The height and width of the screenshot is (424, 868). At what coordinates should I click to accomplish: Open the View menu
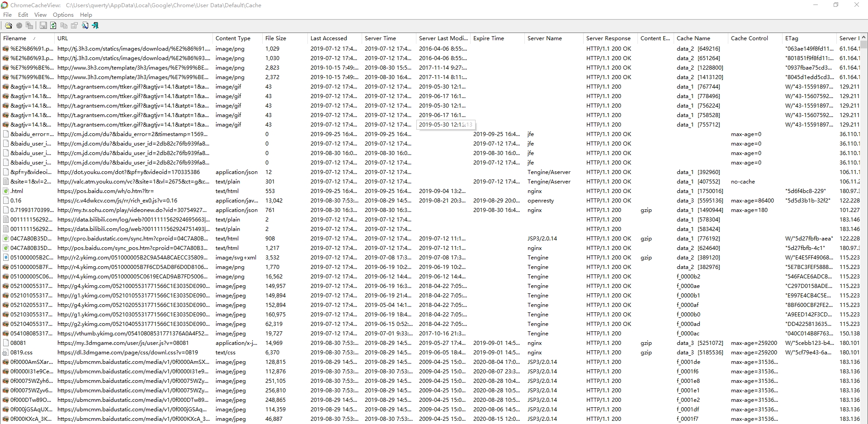(40, 15)
